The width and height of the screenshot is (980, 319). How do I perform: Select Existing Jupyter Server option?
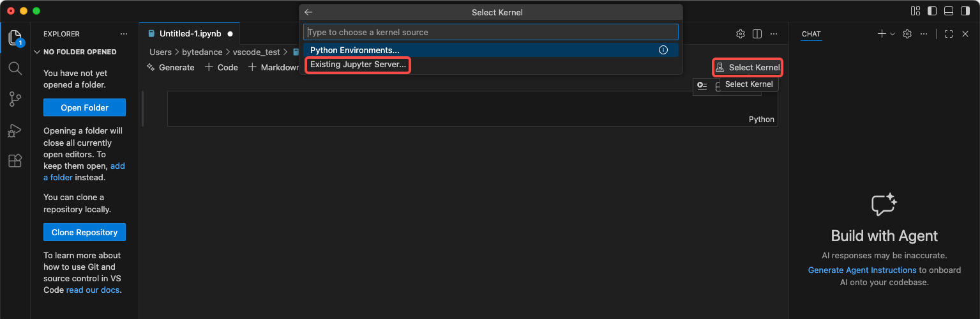pos(358,65)
